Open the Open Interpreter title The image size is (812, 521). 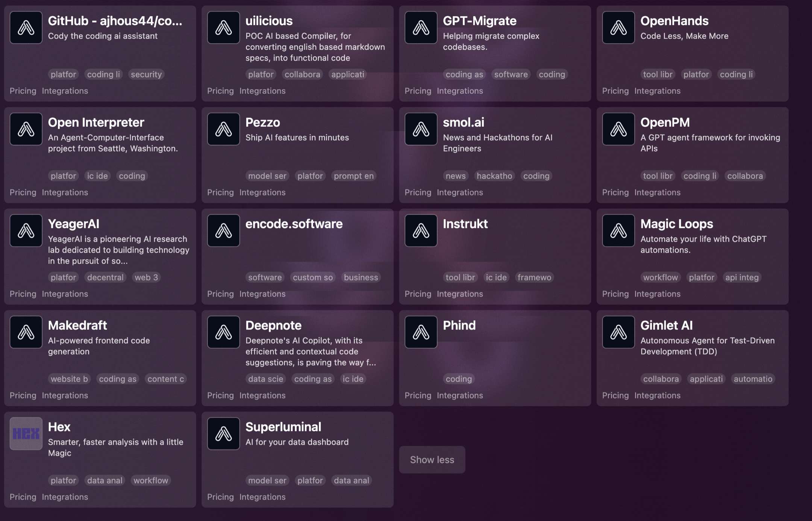coord(96,123)
